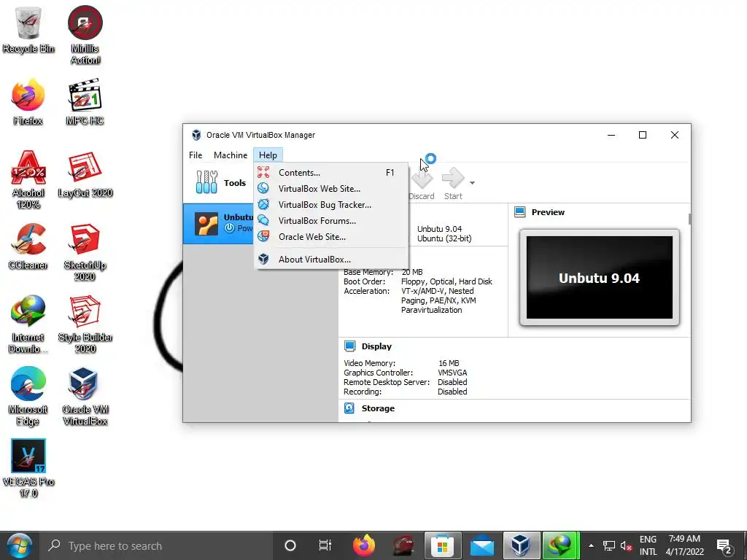This screenshot has width=747, height=560.
Task: Click the Preview panel header icon
Action: pos(519,212)
